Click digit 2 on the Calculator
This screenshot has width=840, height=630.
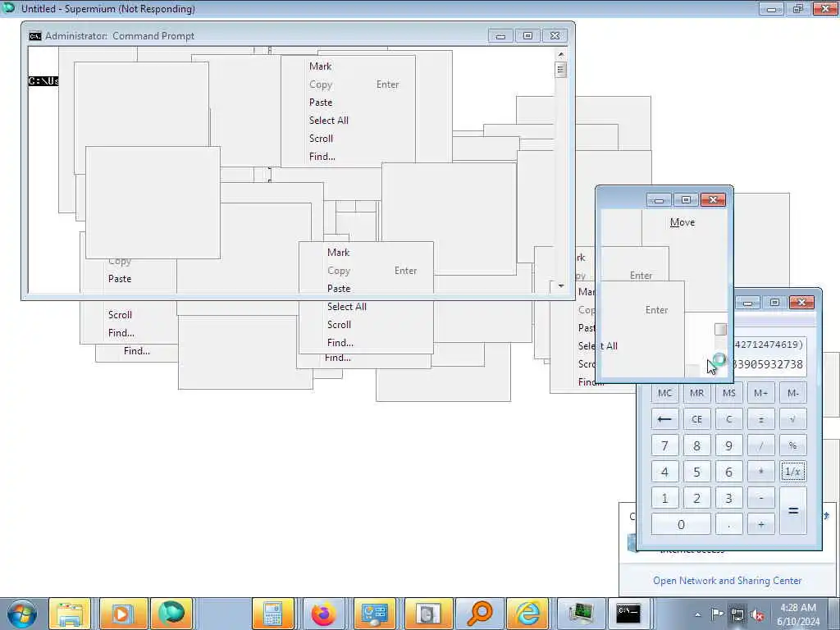tap(697, 498)
